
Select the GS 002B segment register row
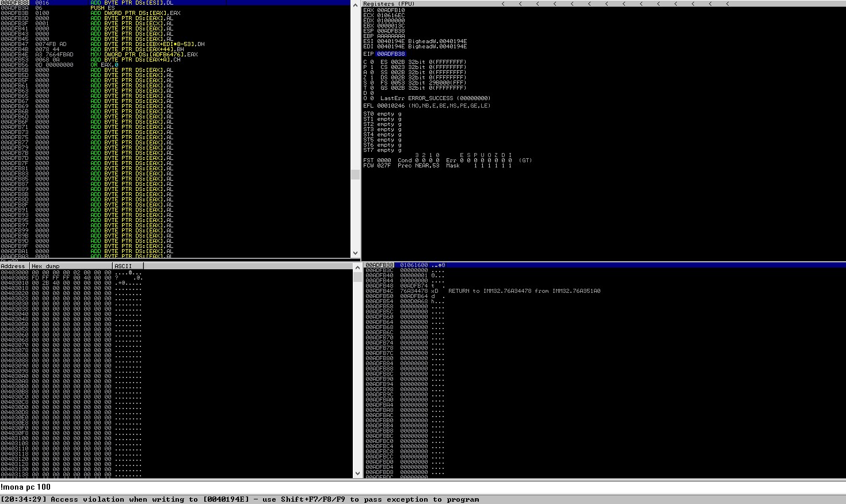click(x=423, y=88)
